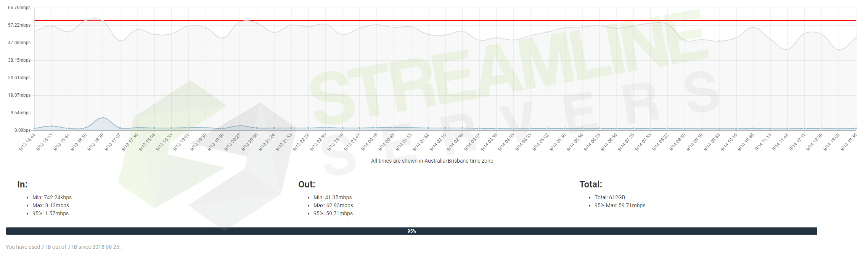Select the outbound Min: 41.35mbps value
Image resolution: width=868 pixels, height=256 pixels.
[333, 197]
